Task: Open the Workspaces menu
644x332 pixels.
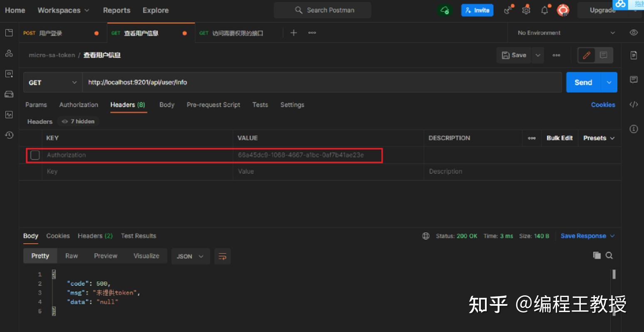Action: pos(63,10)
